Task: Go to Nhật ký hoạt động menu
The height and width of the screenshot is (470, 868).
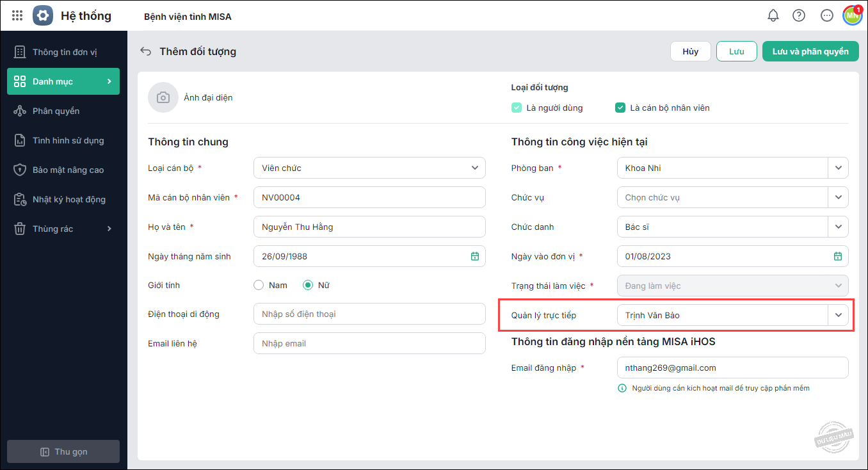Action: click(68, 199)
